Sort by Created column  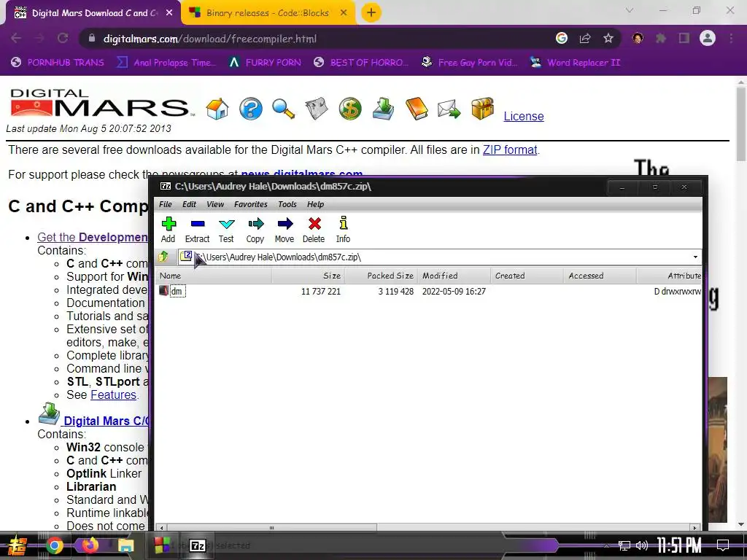coord(527,276)
